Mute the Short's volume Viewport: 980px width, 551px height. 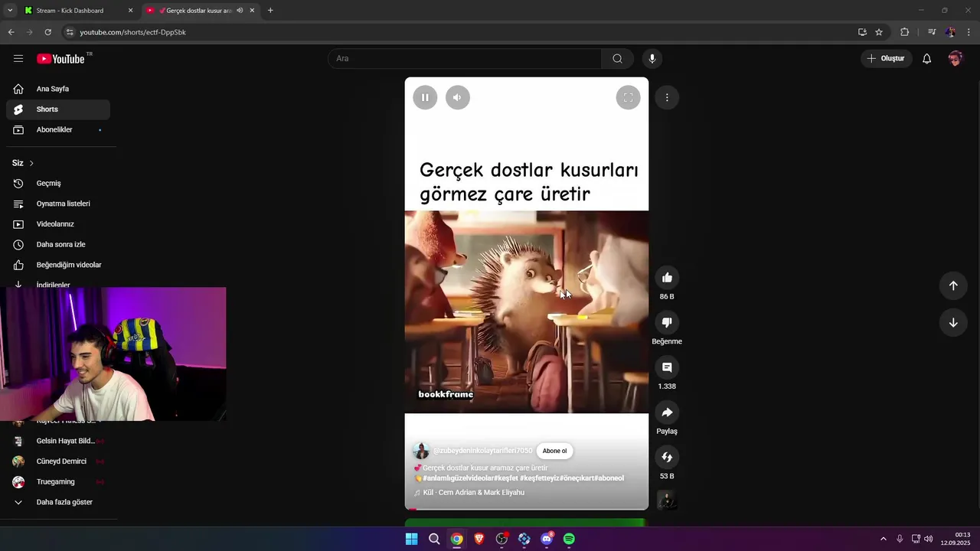pos(457,97)
